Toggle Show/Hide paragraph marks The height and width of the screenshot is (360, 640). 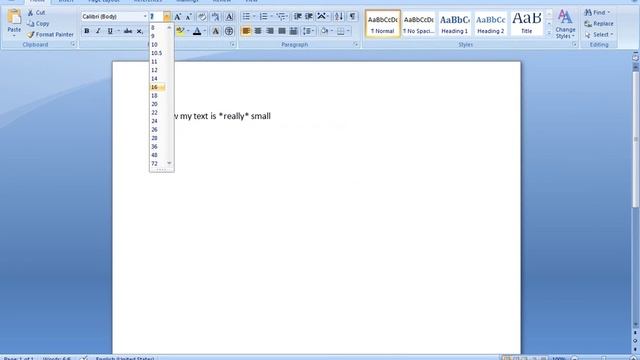[x=352, y=17]
